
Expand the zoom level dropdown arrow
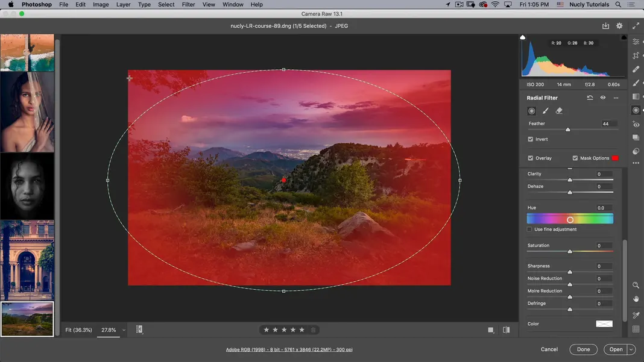pos(124,330)
